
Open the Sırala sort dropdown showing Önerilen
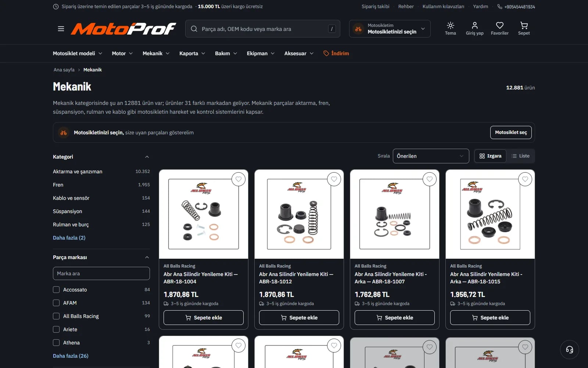431,156
